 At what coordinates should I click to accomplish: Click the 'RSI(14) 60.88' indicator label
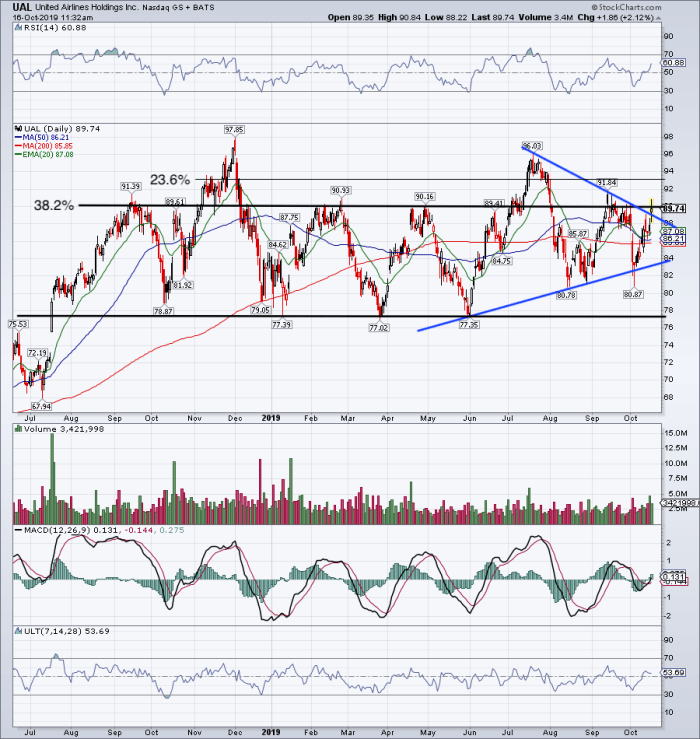click(55, 28)
